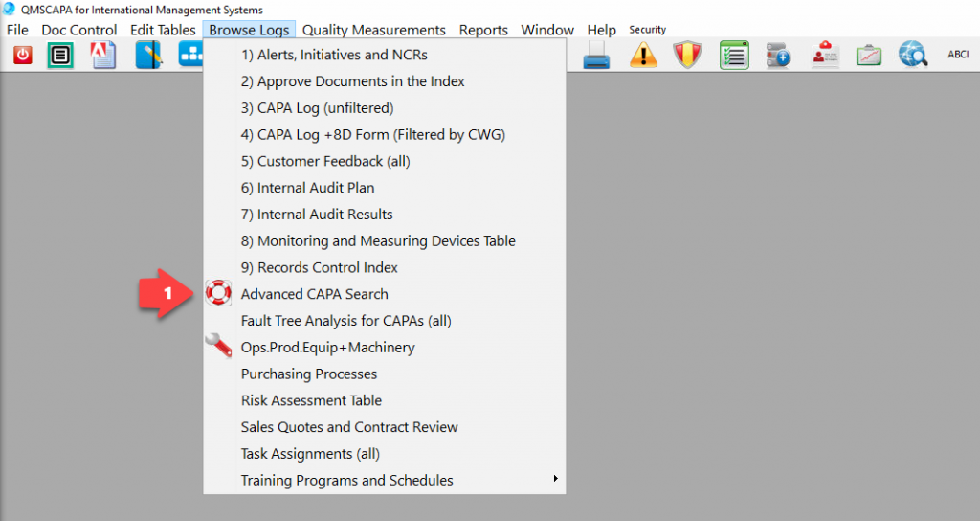This screenshot has height=521, width=980.
Task: Click the wrench icon beside Ops.Prod.Equip+Machinery
Action: point(219,345)
